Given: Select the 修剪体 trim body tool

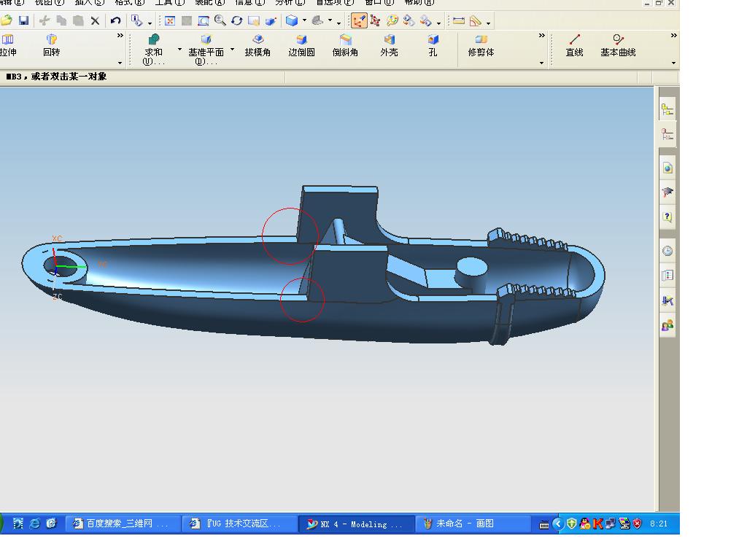Looking at the screenshot, I should coord(481,46).
